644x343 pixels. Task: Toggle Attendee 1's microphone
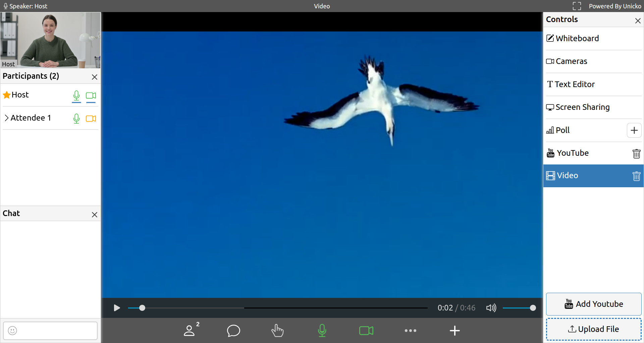coord(76,119)
